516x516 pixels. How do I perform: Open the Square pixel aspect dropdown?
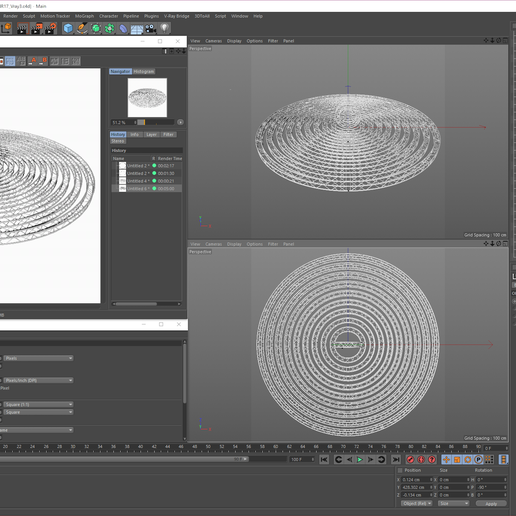[38, 412]
